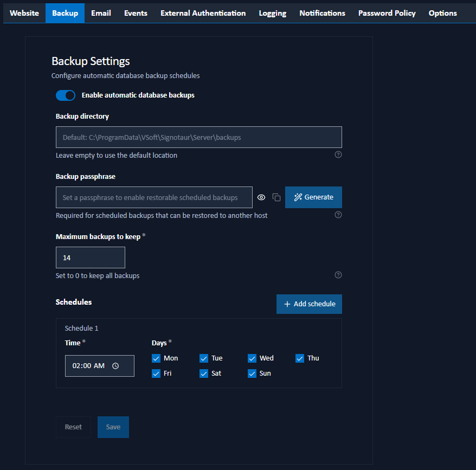Generate a new backup passphrase

tap(313, 197)
